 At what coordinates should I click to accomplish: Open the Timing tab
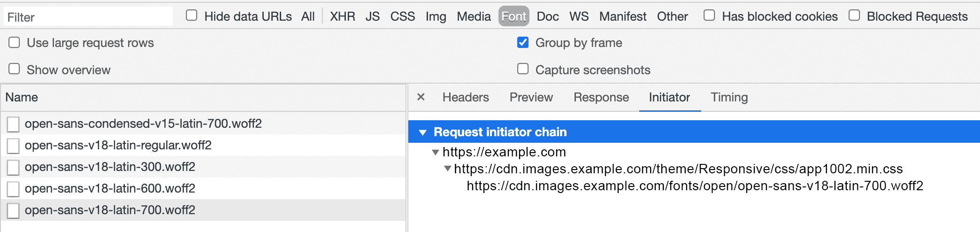(729, 97)
